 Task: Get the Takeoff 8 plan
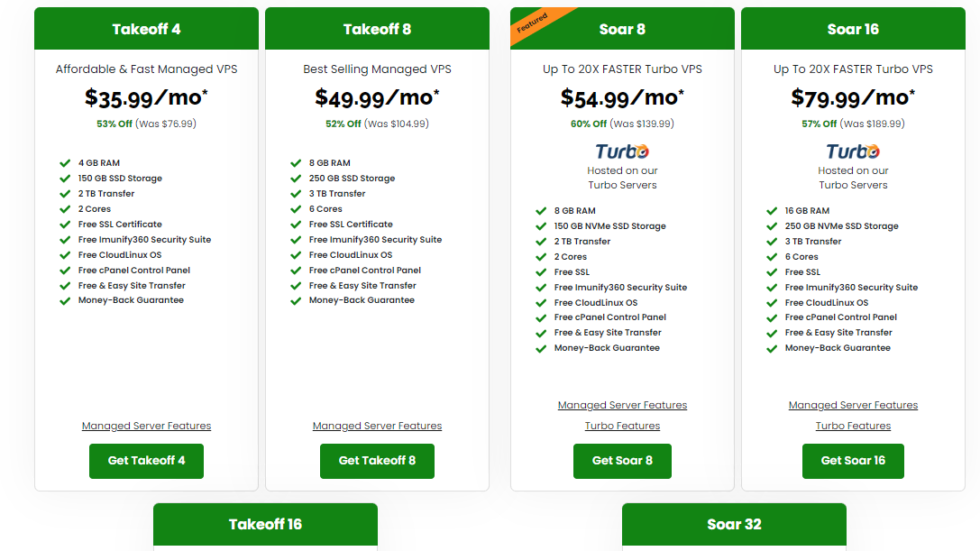pyautogui.click(x=377, y=461)
